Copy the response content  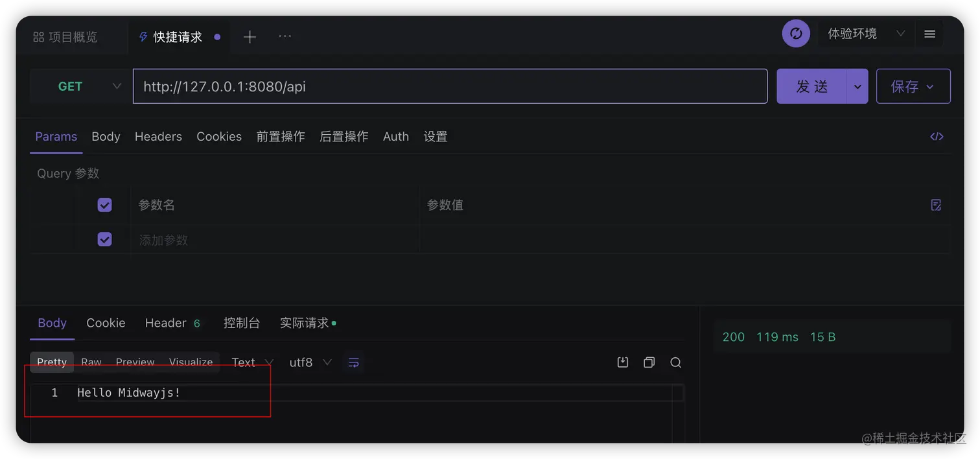649,362
